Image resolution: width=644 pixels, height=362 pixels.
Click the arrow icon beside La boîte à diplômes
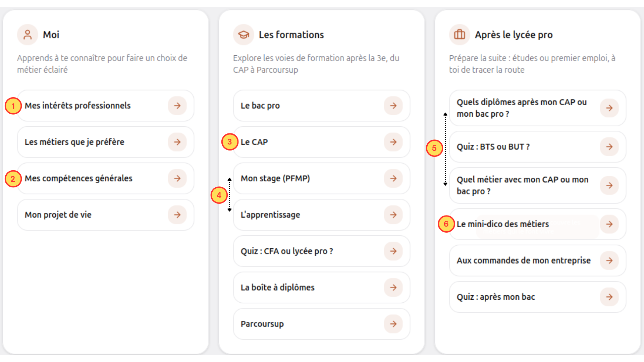(393, 288)
